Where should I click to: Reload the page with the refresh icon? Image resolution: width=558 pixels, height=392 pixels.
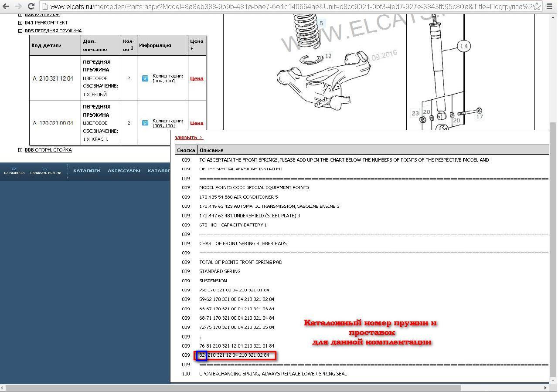(31, 7)
